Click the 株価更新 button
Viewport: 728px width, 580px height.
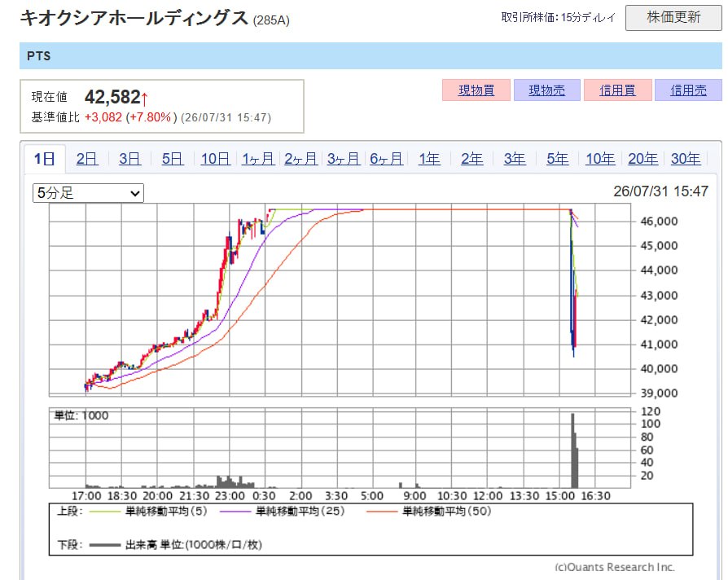click(x=673, y=18)
